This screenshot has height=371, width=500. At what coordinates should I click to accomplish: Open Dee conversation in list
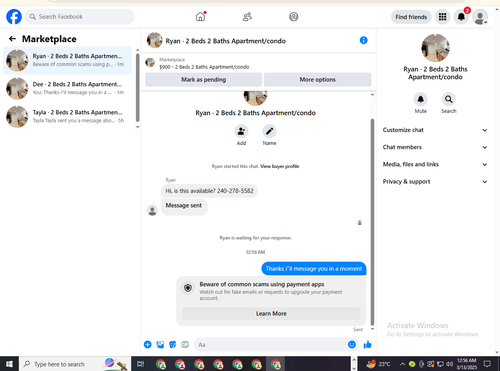(68, 88)
